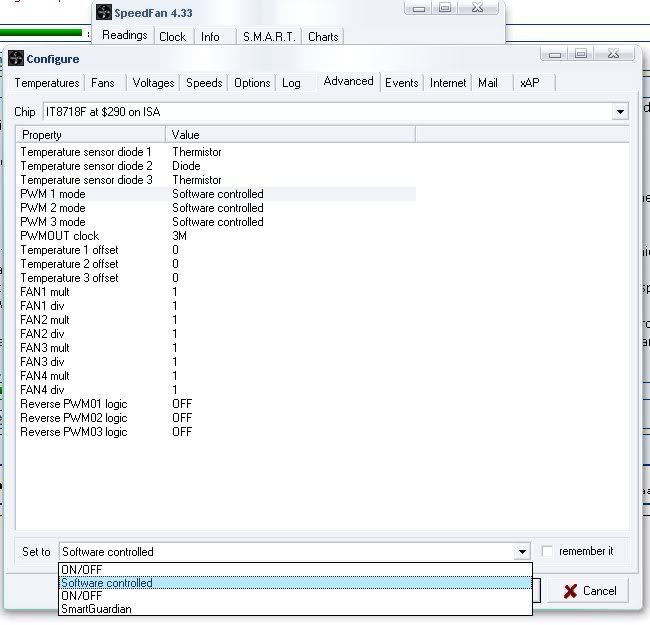The width and height of the screenshot is (650, 625).
Task: Go to the Voltages tab
Action: click(x=153, y=83)
